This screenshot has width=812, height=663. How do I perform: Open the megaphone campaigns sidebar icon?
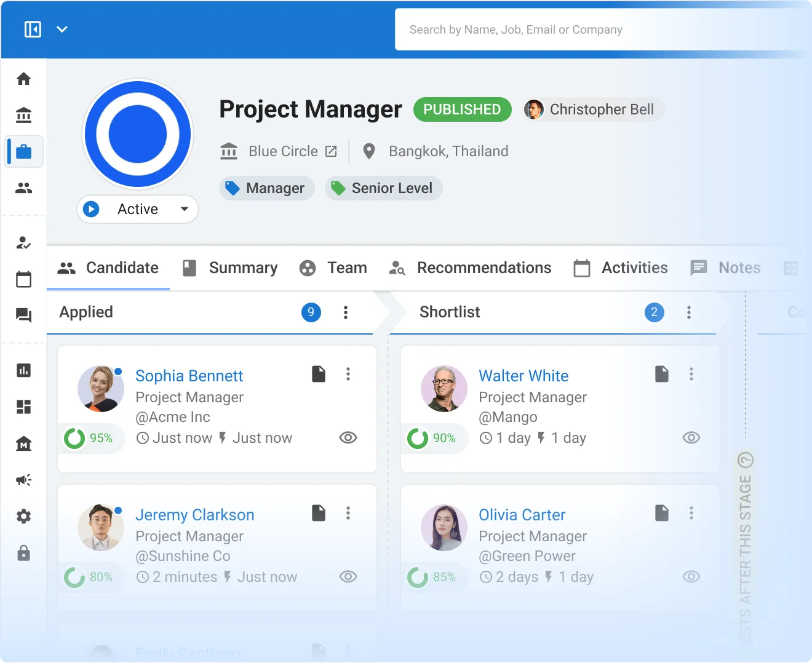coord(23,480)
